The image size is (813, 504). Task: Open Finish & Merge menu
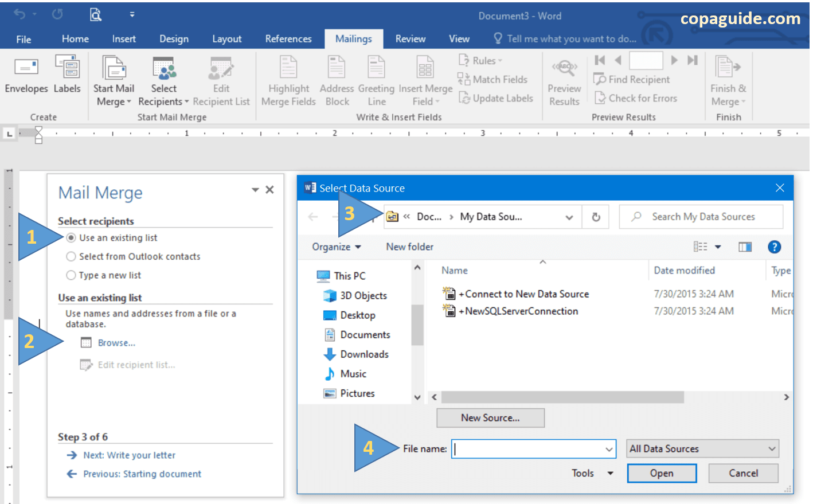(x=728, y=81)
